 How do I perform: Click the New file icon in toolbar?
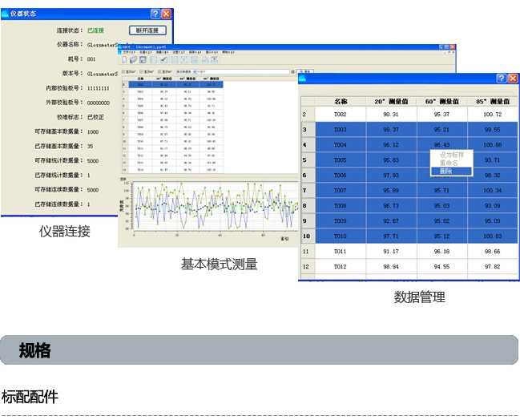tap(123, 60)
